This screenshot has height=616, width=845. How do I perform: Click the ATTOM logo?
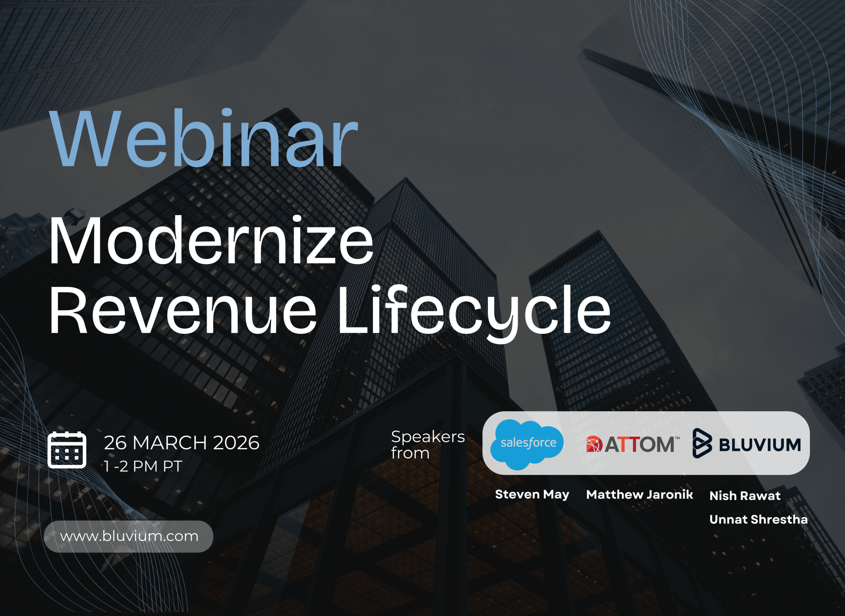pos(632,444)
